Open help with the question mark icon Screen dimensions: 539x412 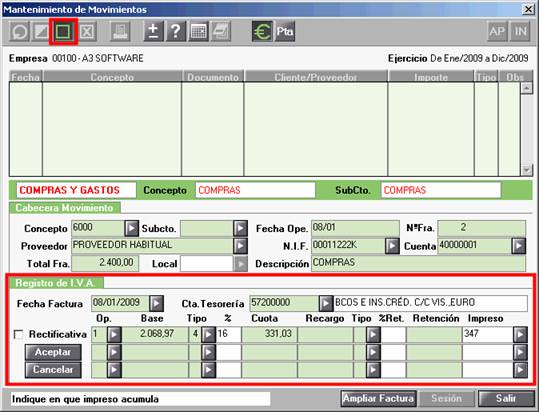pyautogui.click(x=176, y=32)
